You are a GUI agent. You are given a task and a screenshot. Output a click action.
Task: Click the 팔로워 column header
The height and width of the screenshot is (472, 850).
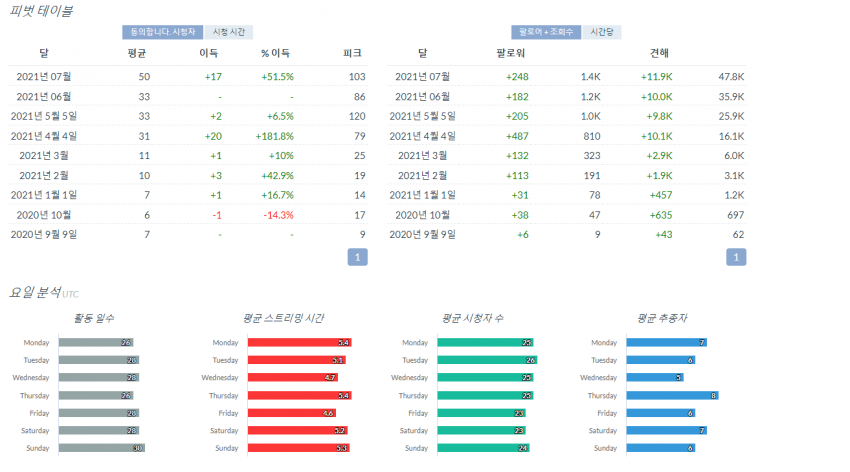511,53
